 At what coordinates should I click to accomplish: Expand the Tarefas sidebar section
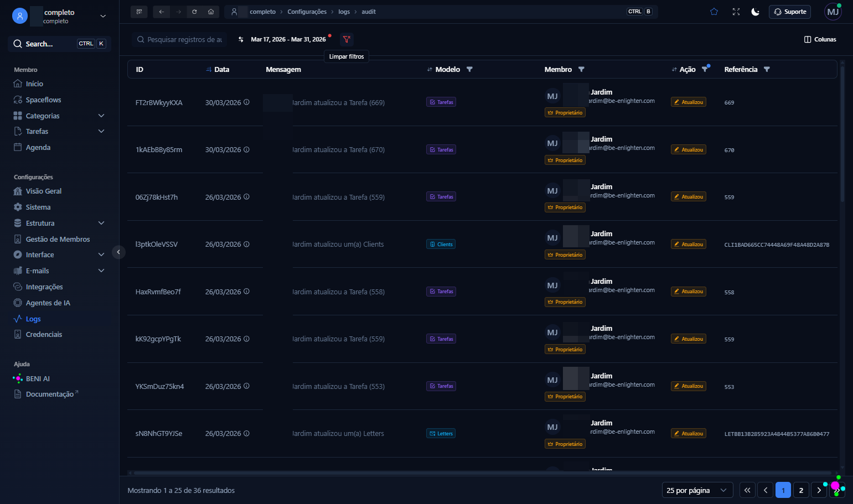point(59,131)
